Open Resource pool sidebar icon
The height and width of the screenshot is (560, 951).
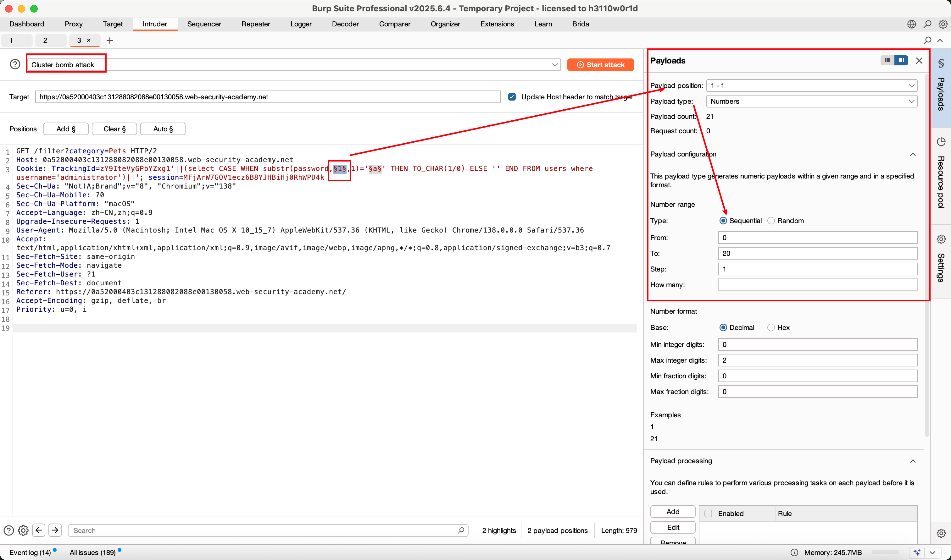[x=941, y=141]
